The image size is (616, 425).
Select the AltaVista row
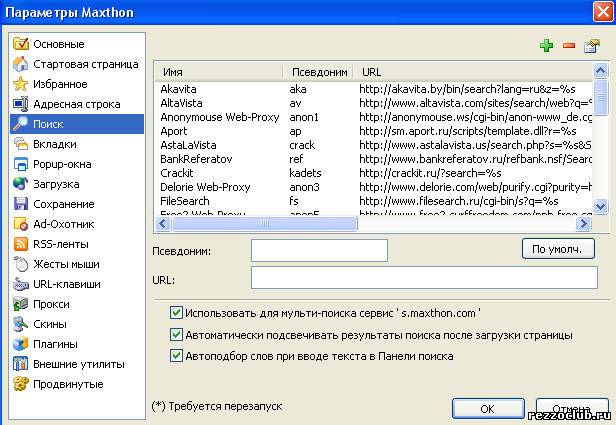(374, 103)
